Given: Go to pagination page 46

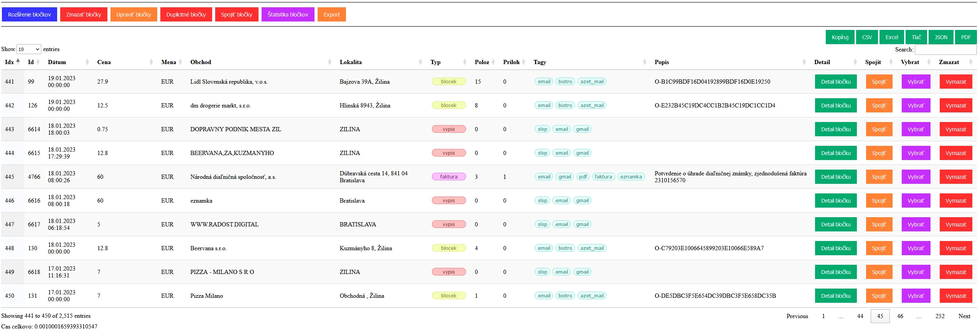Looking at the screenshot, I should [x=900, y=316].
